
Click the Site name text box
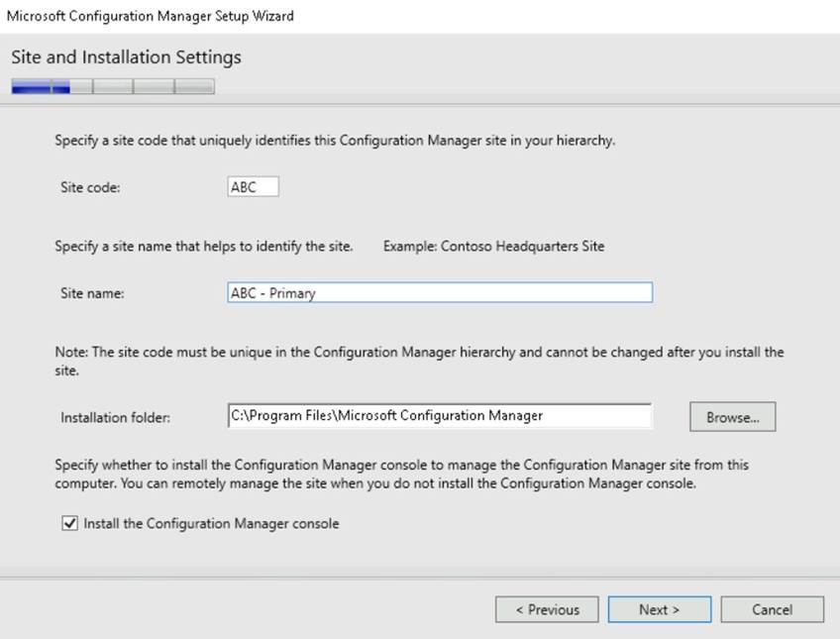440,292
